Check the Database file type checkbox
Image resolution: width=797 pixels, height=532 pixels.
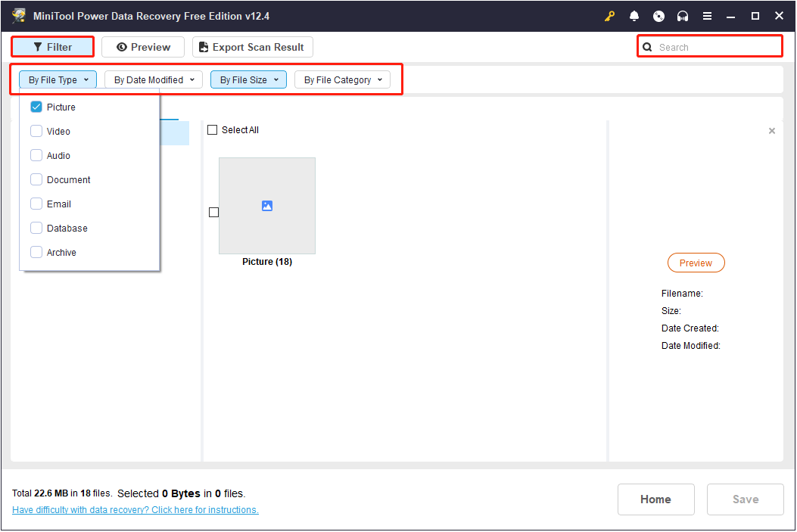coord(36,228)
